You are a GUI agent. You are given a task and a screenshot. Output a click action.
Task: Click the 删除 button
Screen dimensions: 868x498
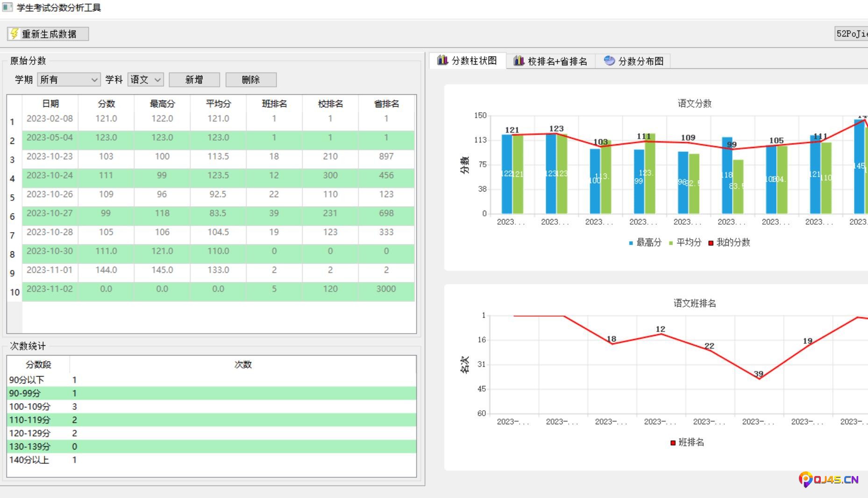tap(251, 79)
